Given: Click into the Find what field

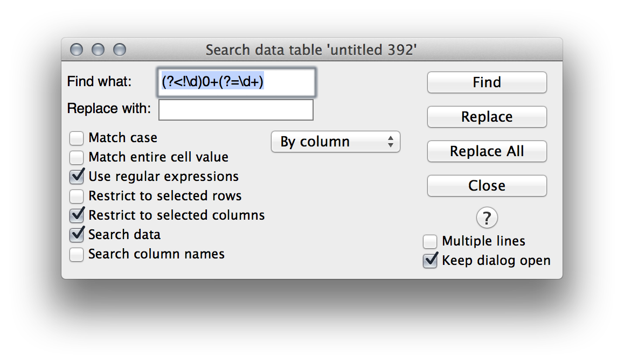Looking at the screenshot, I should [x=235, y=82].
